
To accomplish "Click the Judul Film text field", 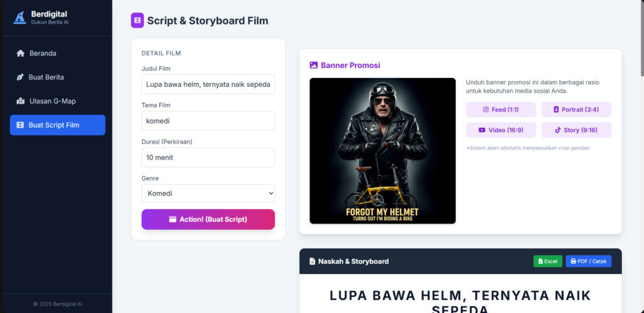I will pos(208,84).
